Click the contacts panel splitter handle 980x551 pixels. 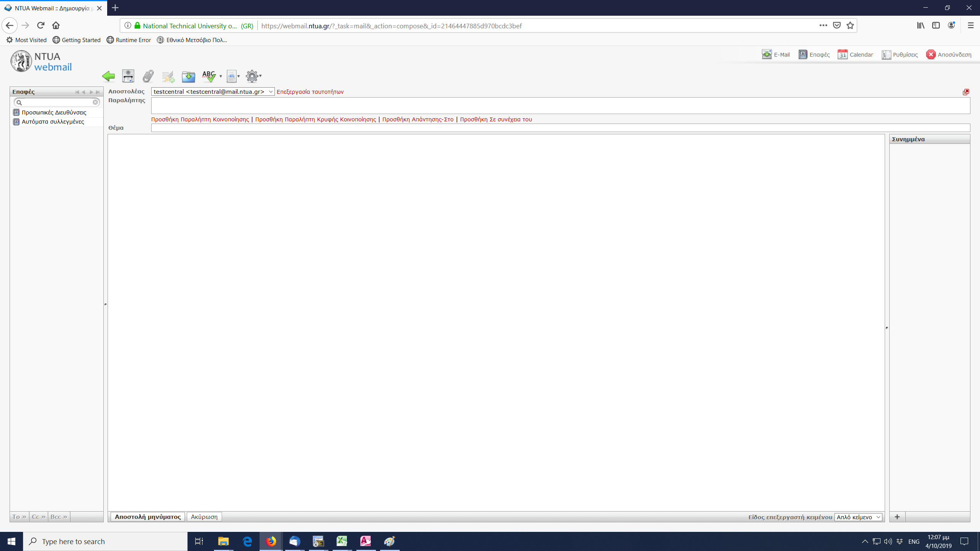coord(105,304)
